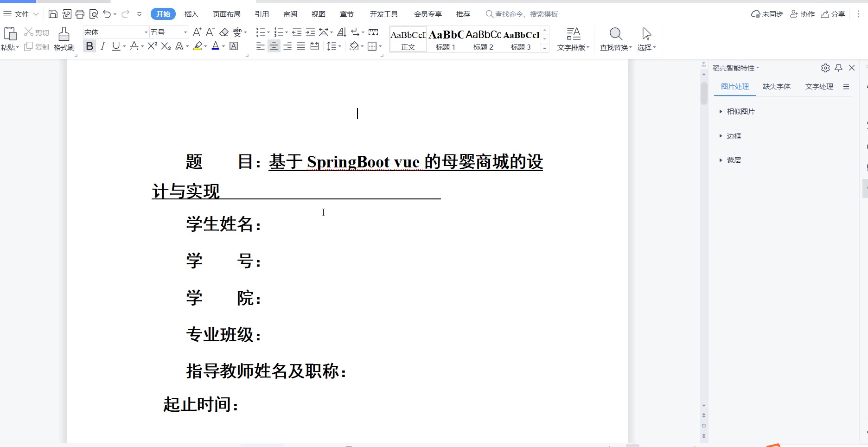The width and height of the screenshot is (868, 447).
Task: Click the 格式刷 format painter
Action: point(64,38)
